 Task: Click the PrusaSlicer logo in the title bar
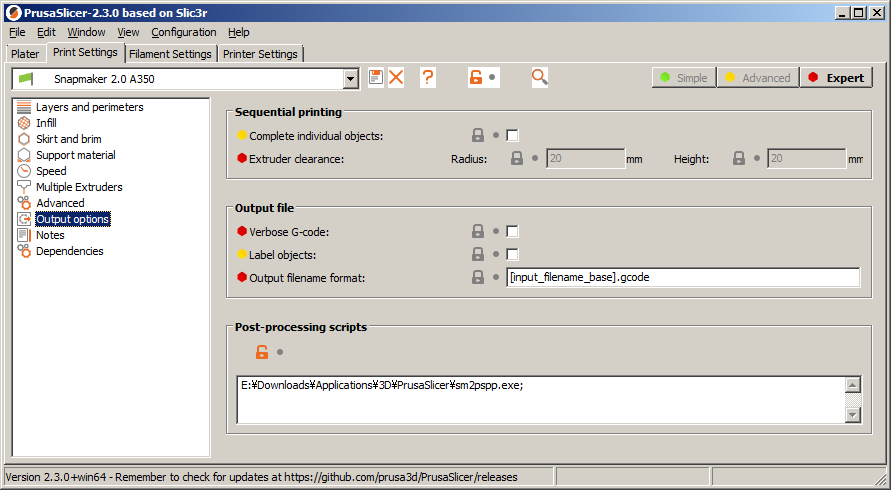point(13,13)
